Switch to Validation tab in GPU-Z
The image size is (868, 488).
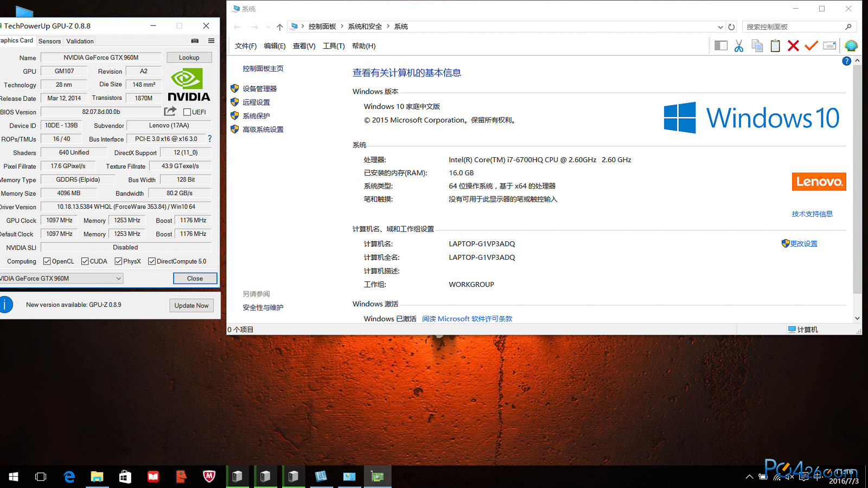(x=80, y=41)
